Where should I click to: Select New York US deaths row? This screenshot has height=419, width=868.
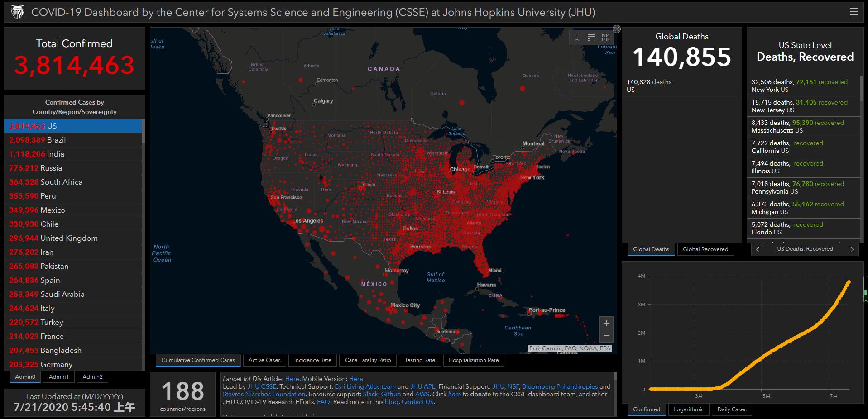click(803, 86)
